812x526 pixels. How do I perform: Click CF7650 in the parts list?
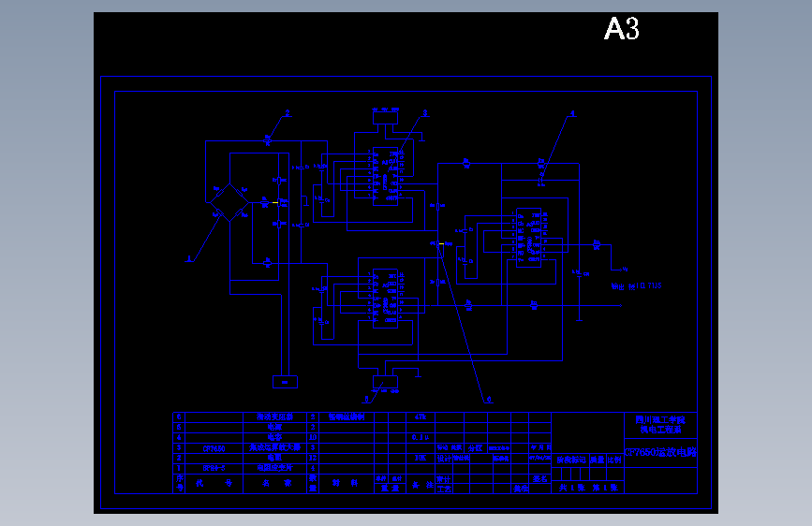pos(214,448)
